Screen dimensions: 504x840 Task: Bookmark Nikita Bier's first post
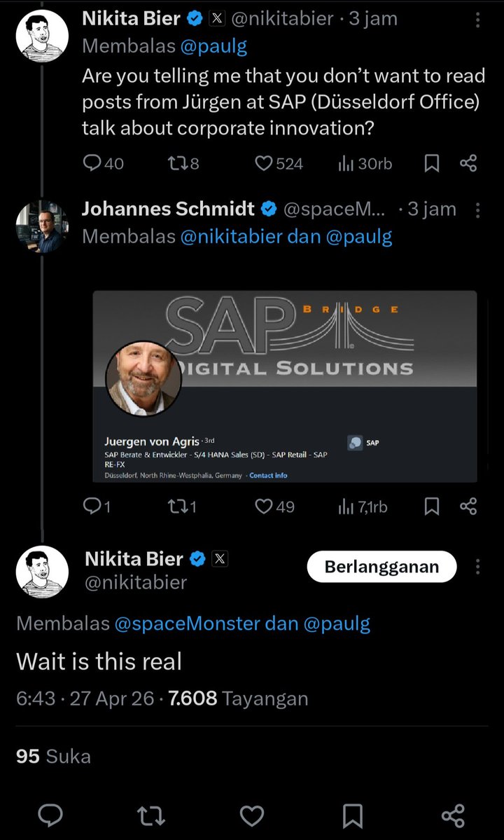pos(431,163)
